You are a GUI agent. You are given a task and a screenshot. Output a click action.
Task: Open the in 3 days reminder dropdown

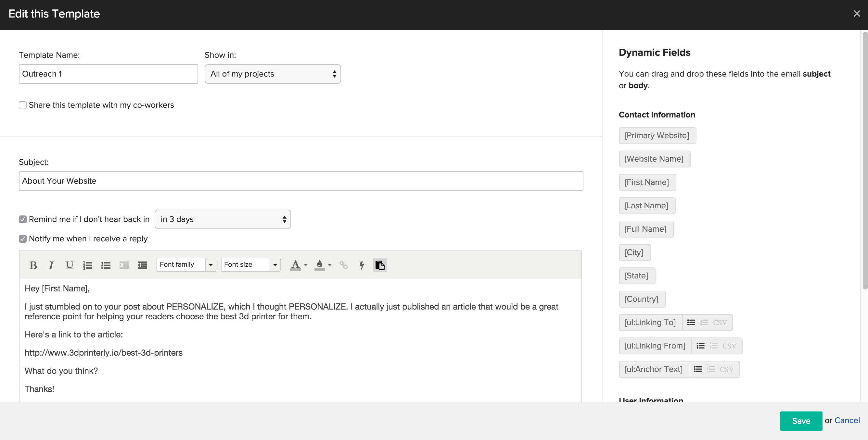223,219
